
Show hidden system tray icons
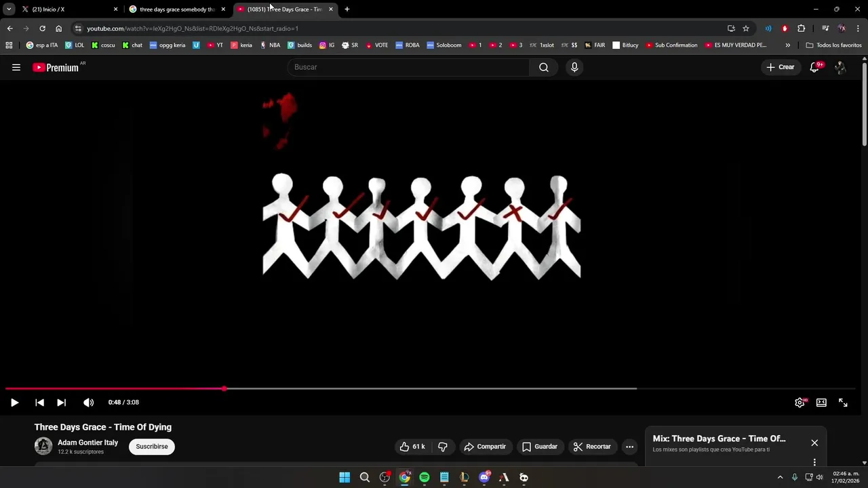pos(780,477)
